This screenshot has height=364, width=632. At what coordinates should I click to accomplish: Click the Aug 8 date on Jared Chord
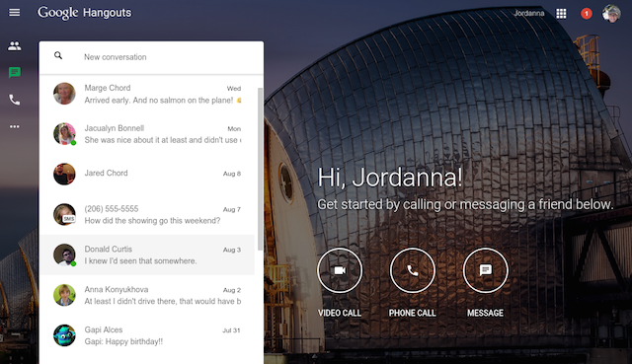click(x=232, y=174)
